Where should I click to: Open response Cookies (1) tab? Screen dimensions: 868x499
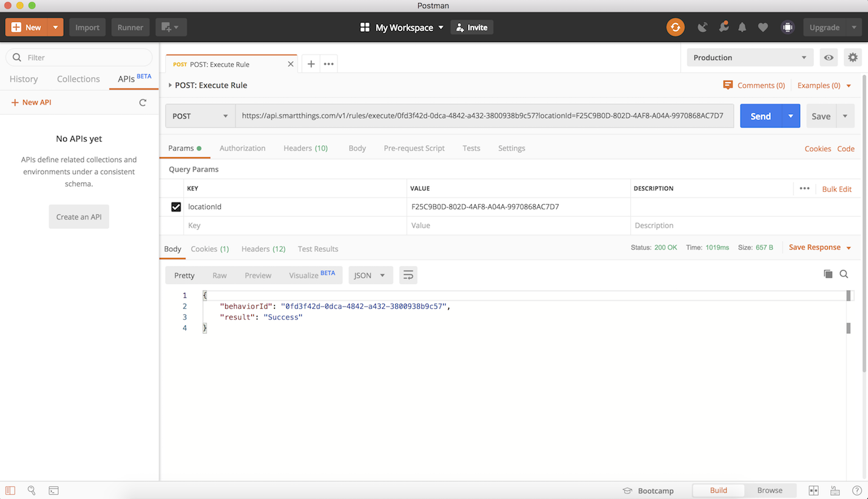tap(209, 249)
